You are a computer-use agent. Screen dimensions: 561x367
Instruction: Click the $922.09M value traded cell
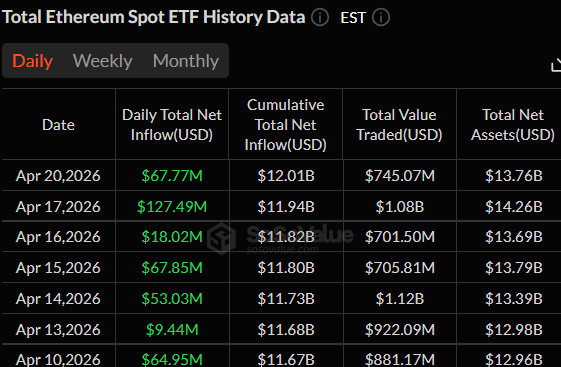pos(400,329)
